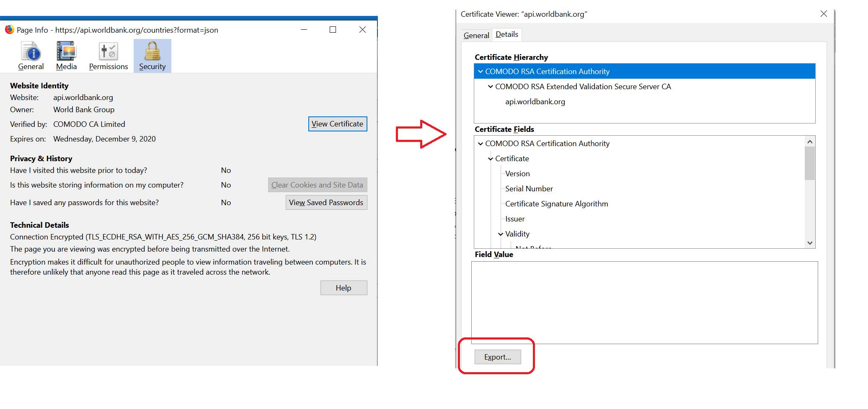The image size is (868, 409).
Task: Click the Certificate Fields scroll down arrow
Action: click(x=810, y=243)
